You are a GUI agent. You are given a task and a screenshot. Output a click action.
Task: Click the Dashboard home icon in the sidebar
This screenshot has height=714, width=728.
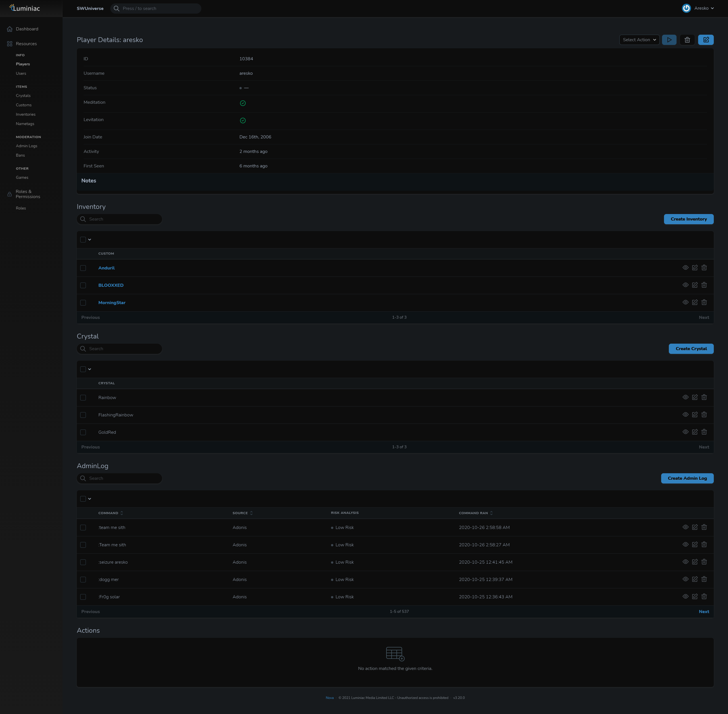tap(9, 29)
